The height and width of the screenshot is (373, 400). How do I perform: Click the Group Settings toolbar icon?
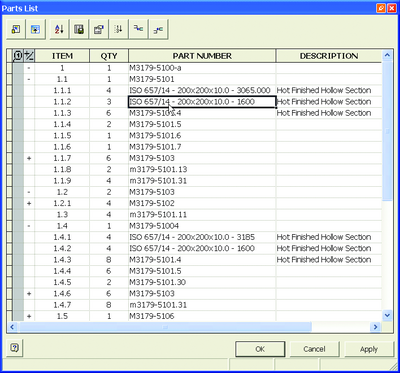tap(35, 30)
